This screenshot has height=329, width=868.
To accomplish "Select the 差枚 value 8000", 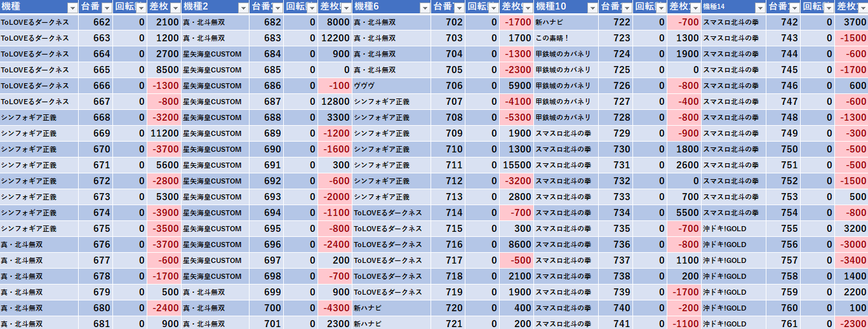I will [335, 22].
